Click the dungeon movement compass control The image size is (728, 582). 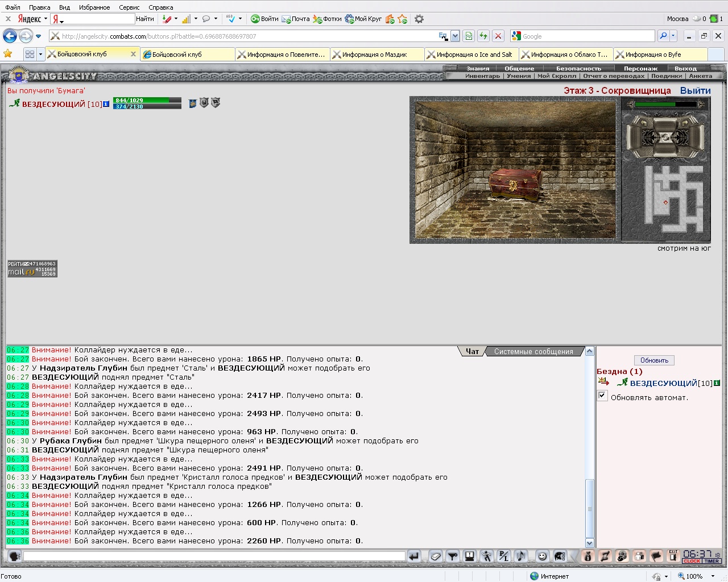(665, 137)
